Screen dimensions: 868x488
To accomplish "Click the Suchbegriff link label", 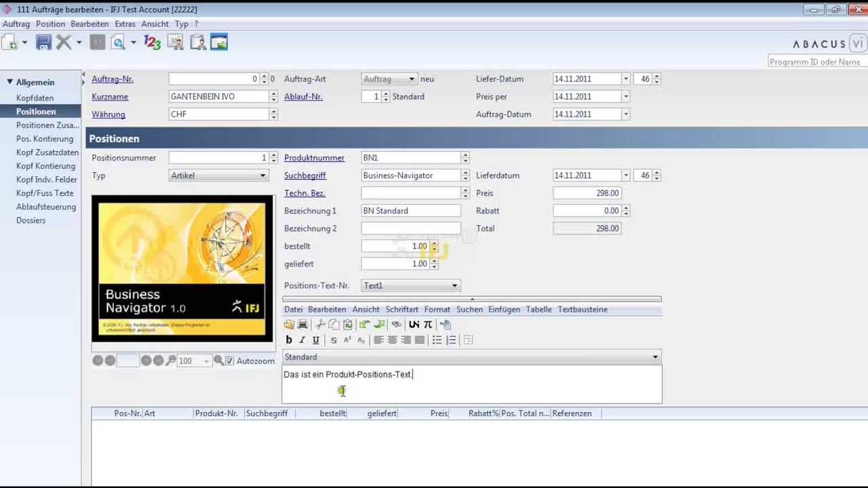I will pyautogui.click(x=305, y=176).
